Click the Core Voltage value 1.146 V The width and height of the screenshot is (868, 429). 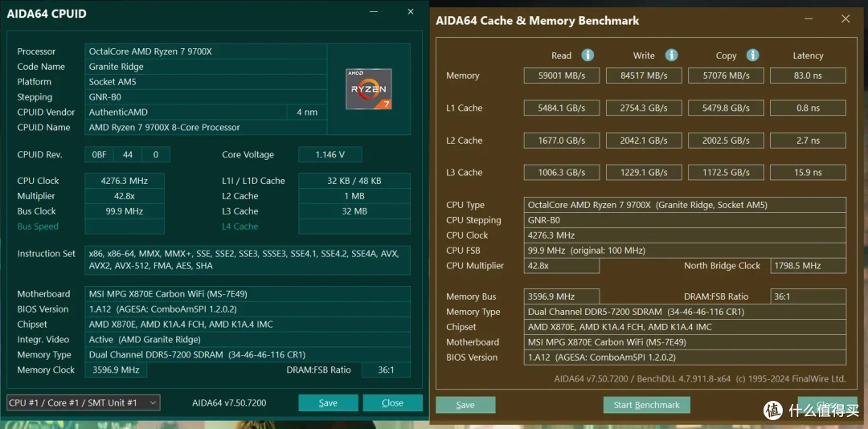tap(330, 154)
